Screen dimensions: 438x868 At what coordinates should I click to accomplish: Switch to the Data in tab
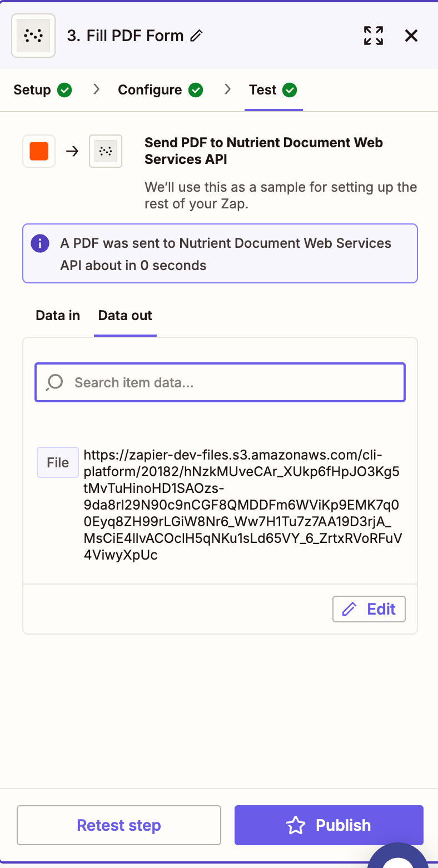[57, 315]
